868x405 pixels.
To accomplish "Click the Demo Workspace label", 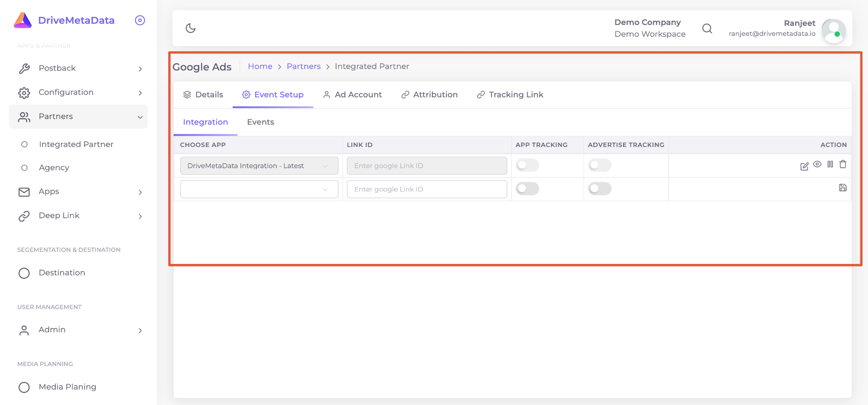I will 650,34.
